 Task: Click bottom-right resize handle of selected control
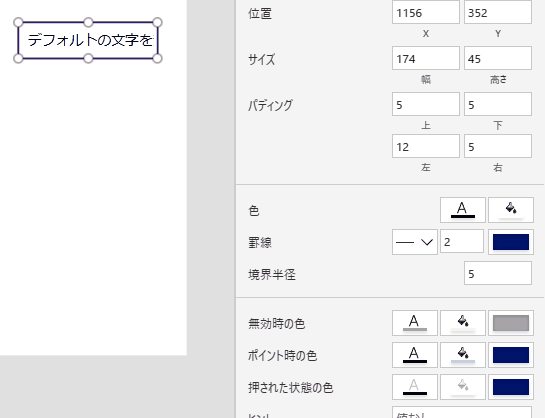pyautogui.click(x=157, y=58)
